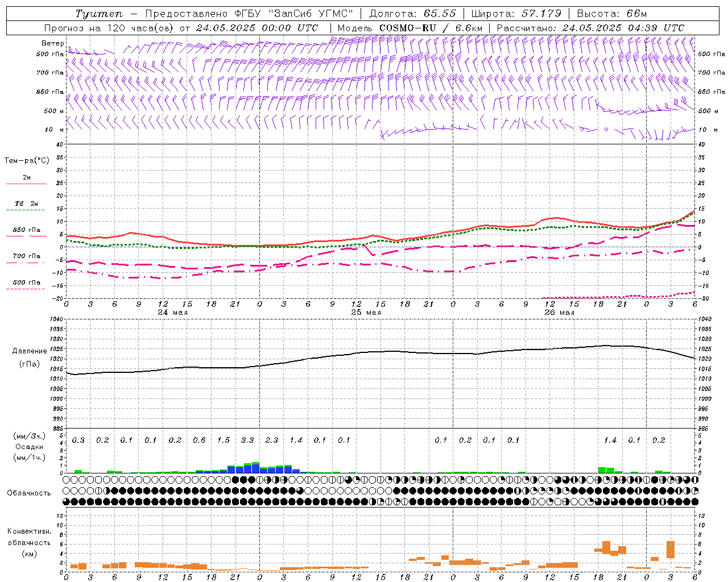Image resolution: width=728 pixels, height=582 pixels.
Task: Click the Рассчитано: 24.05.2025 04:39 UTC text
Action: 591,28
